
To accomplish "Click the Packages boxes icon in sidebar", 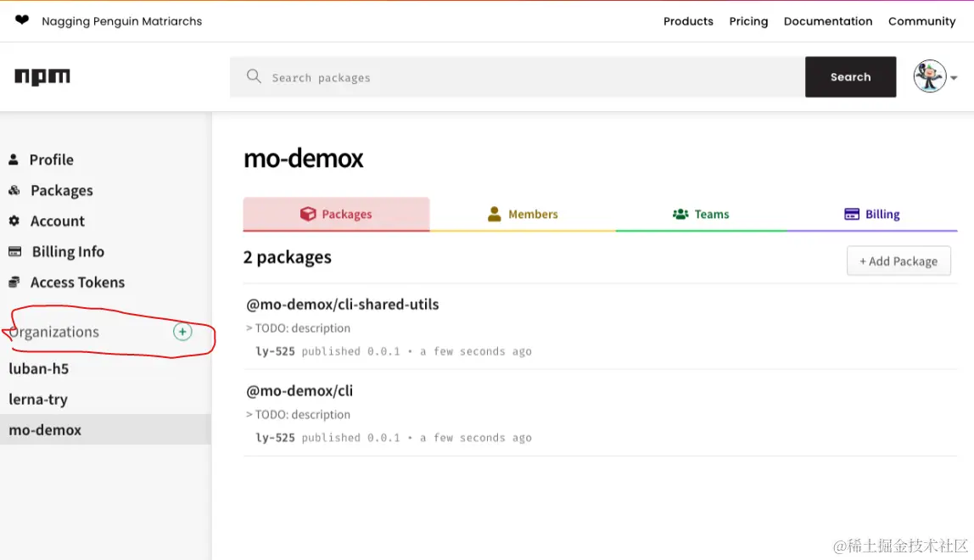I will [14, 190].
